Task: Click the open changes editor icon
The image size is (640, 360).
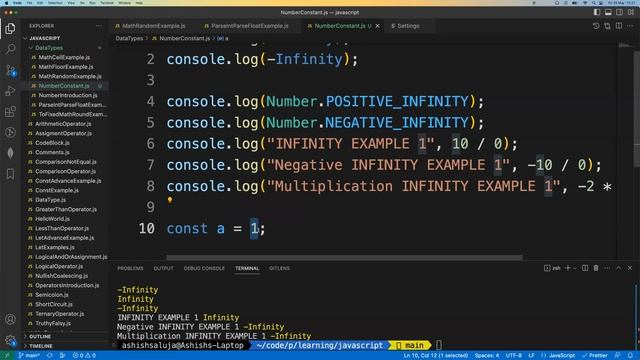Action: (607, 26)
